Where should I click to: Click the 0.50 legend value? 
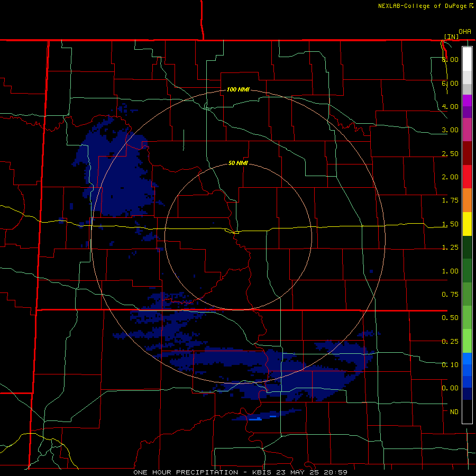click(450, 318)
